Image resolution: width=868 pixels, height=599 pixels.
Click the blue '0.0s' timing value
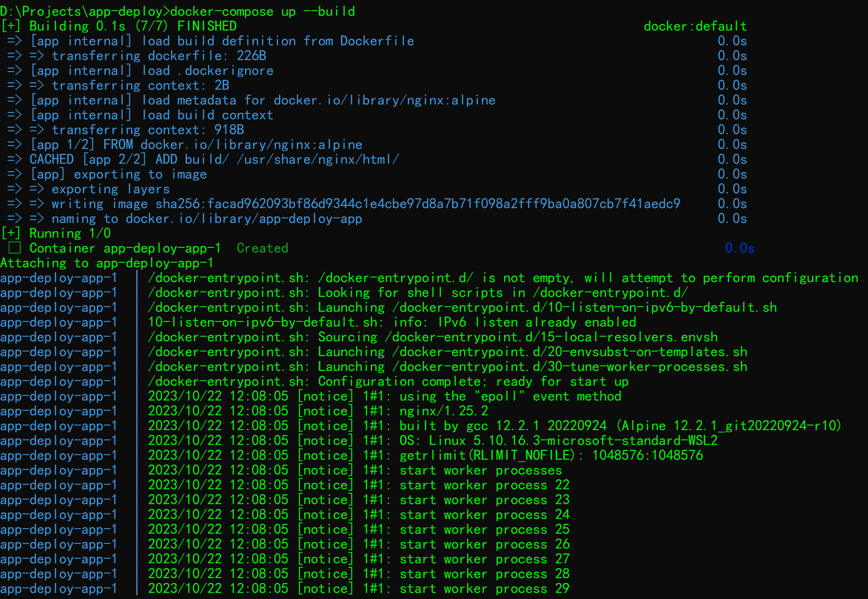[x=740, y=248]
